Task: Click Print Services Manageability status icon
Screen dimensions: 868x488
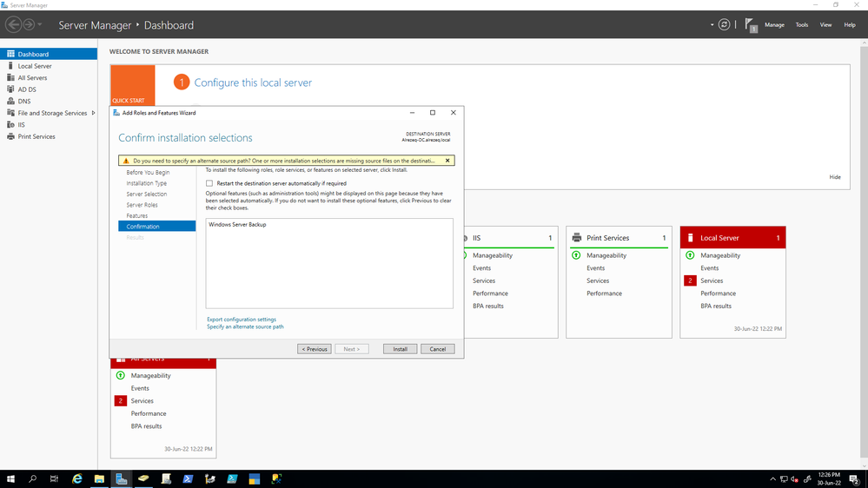Action: (576, 255)
